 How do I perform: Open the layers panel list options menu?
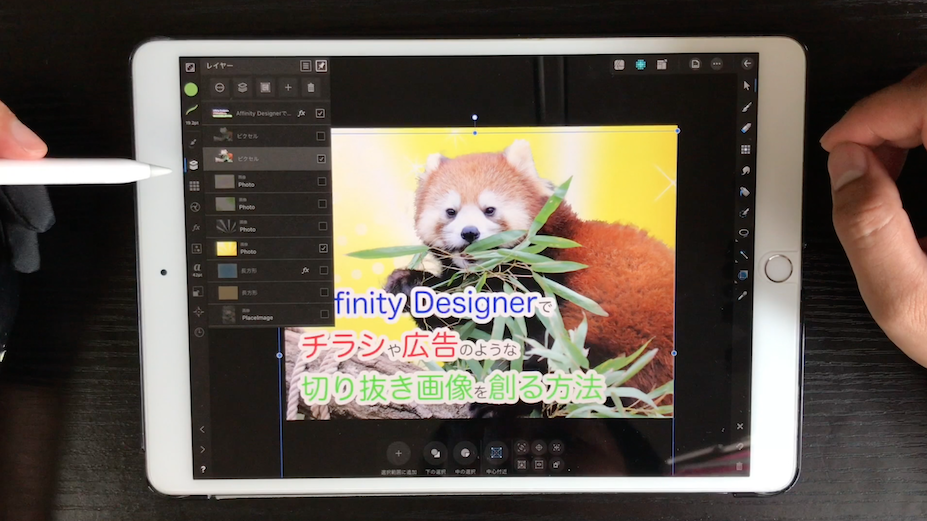306,65
